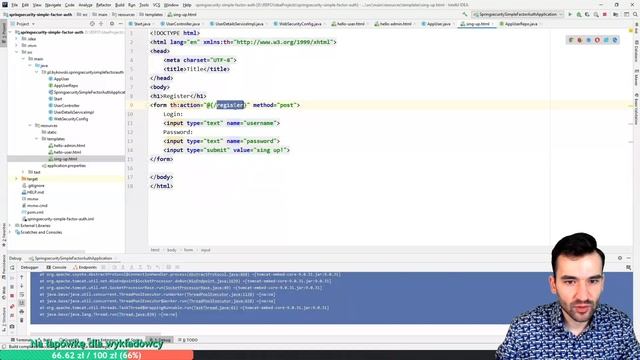Screen dimensions: 640x360
Task: Click resources breadcrumb in navigation bar
Action: pyautogui.click(x=123, y=15)
